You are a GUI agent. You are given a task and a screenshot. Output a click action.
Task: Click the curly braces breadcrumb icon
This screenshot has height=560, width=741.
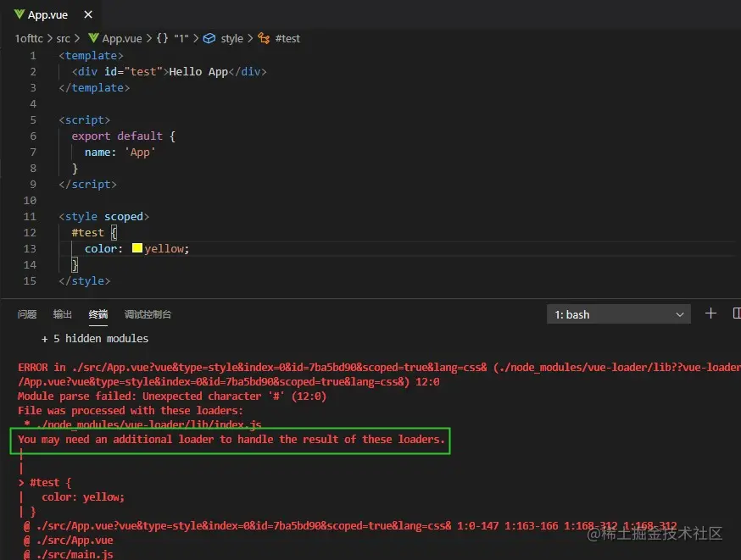[162, 38]
